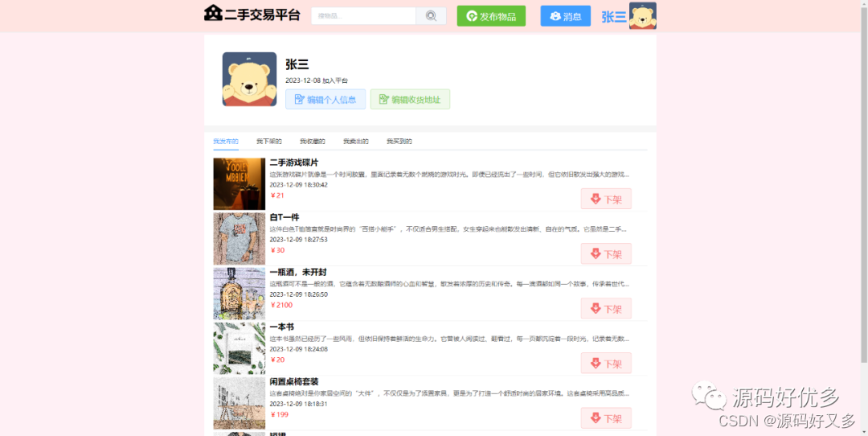Click the 张三 username in the header
Image resolution: width=868 pixels, height=436 pixels.
[614, 17]
